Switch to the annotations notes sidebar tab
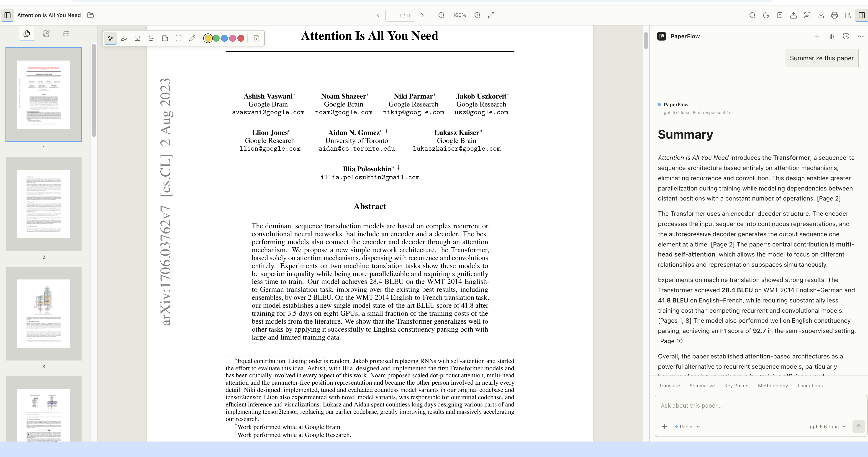868x457 pixels. pyautogui.click(x=46, y=34)
